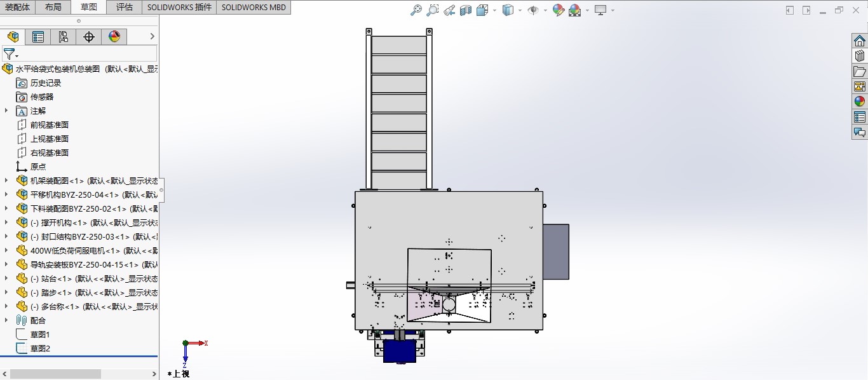This screenshot has width=868, height=380.
Task: Select the 传感器 folder
Action: coord(42,97)
